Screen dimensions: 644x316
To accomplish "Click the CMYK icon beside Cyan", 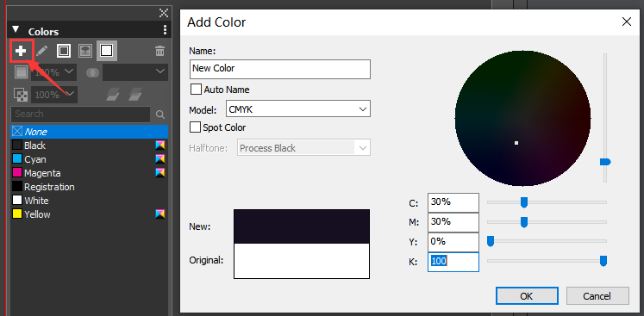I will tap(159, 158).
